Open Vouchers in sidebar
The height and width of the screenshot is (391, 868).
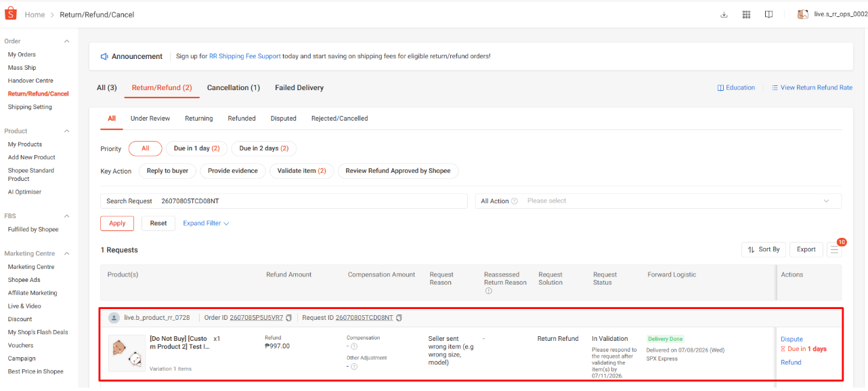tap(21, 346)
